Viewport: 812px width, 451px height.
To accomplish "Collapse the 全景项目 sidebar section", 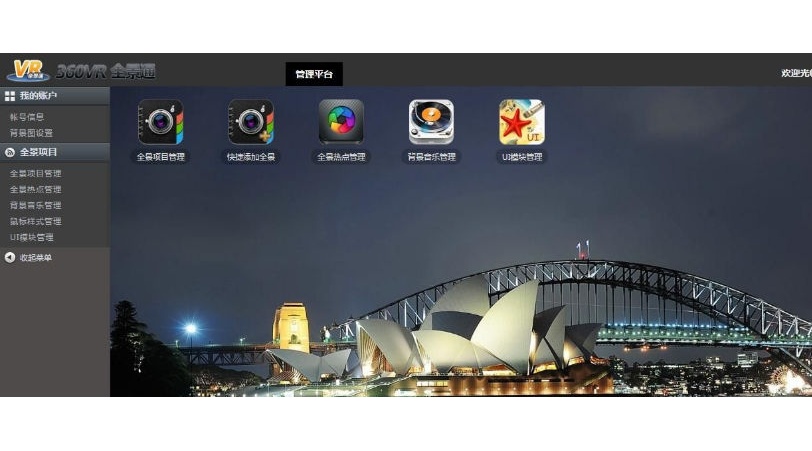I will 40,152.
